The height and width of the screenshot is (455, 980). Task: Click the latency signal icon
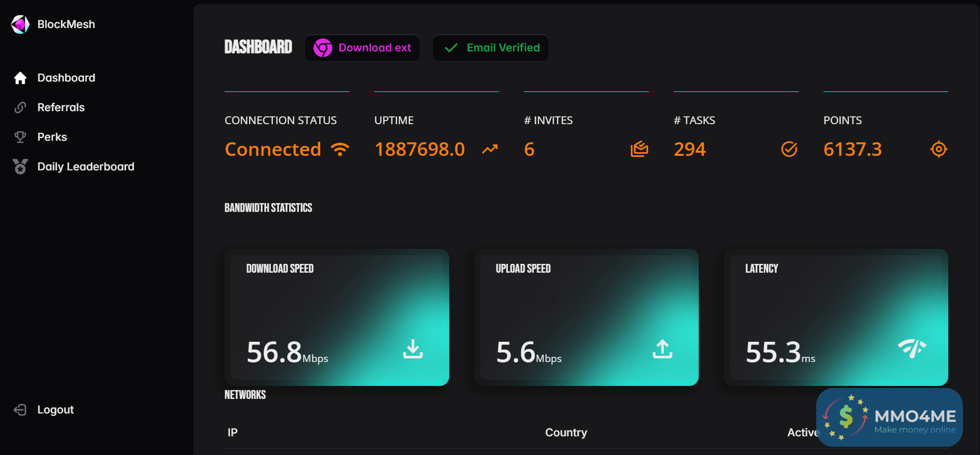point(912,348)
